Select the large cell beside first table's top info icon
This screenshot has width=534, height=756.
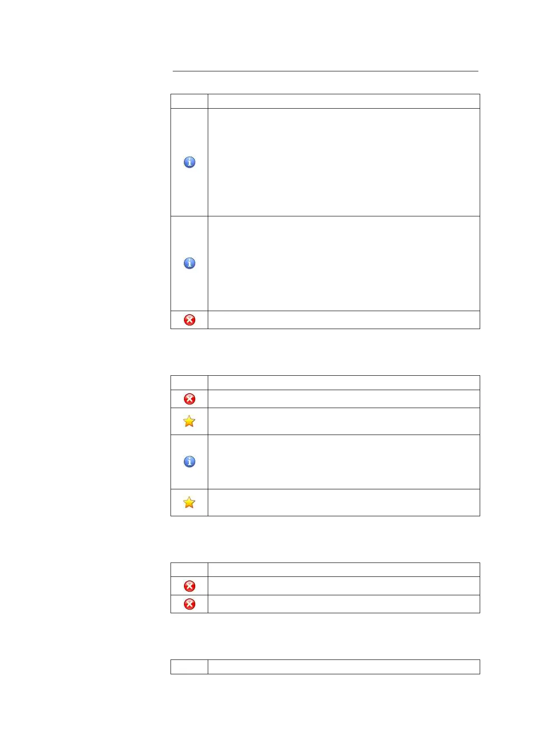pos(344,162)
